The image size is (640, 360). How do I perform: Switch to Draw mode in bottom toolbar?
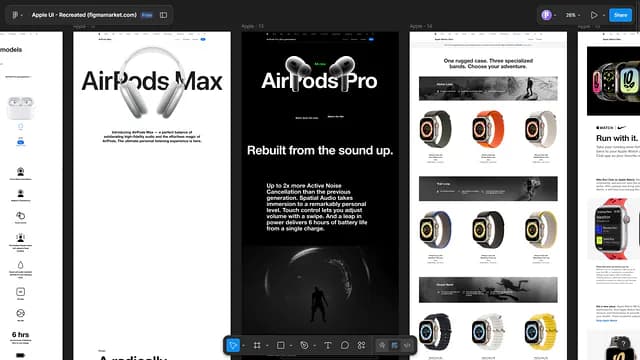point(382,345)
